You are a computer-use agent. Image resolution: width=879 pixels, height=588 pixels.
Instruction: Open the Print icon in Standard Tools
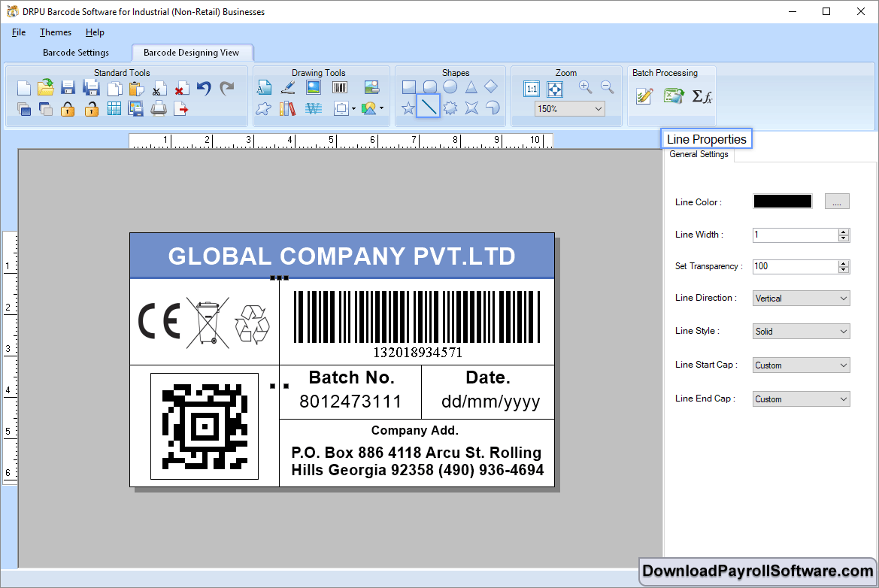pos(158,108)
